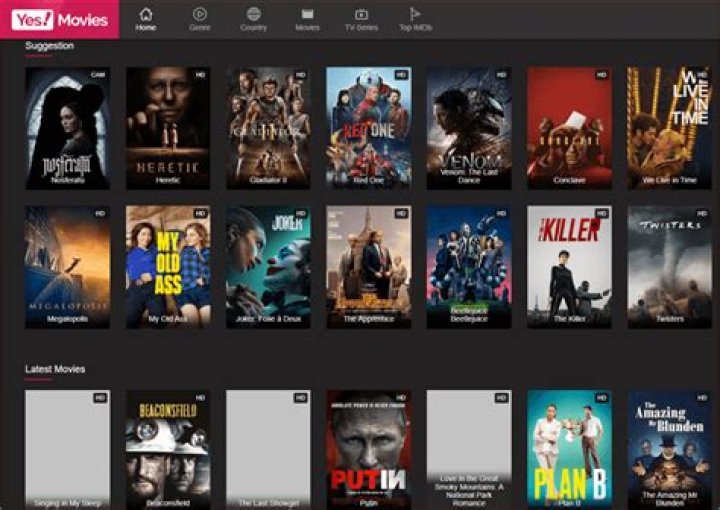Viewport: 720px width, 510px height.
Task: Click the Latest Movies section heading
Action: [55, 369]
